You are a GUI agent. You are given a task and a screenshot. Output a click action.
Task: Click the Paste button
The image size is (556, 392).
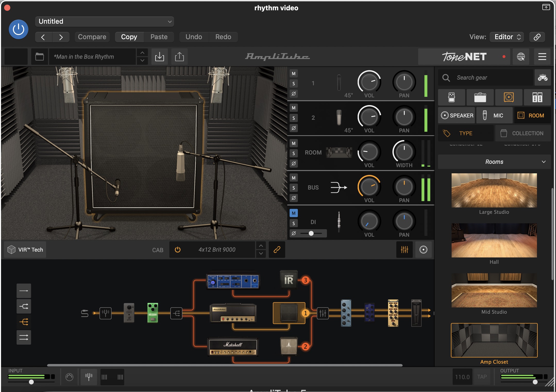click(x=159, y=37)
